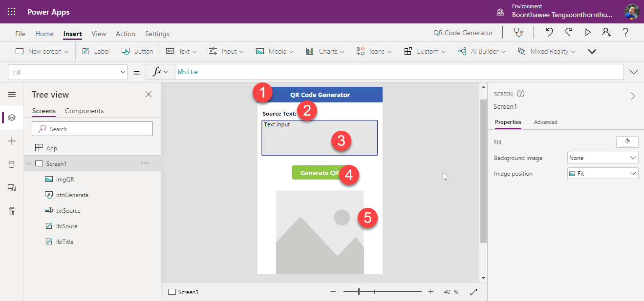Screen dimensions: 644x301
Task: Zoom out with the minus icon
Action: click(333, 292)
